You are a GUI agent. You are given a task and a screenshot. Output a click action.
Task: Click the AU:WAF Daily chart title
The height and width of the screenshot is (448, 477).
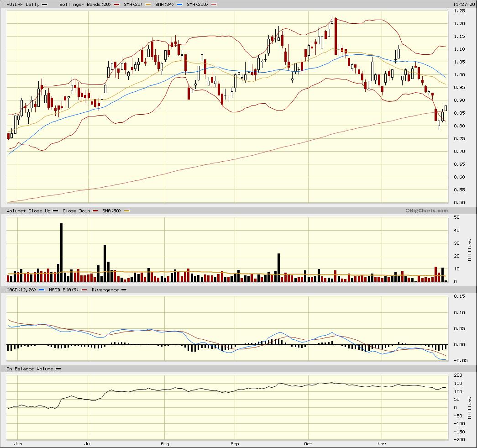point(23,5)
